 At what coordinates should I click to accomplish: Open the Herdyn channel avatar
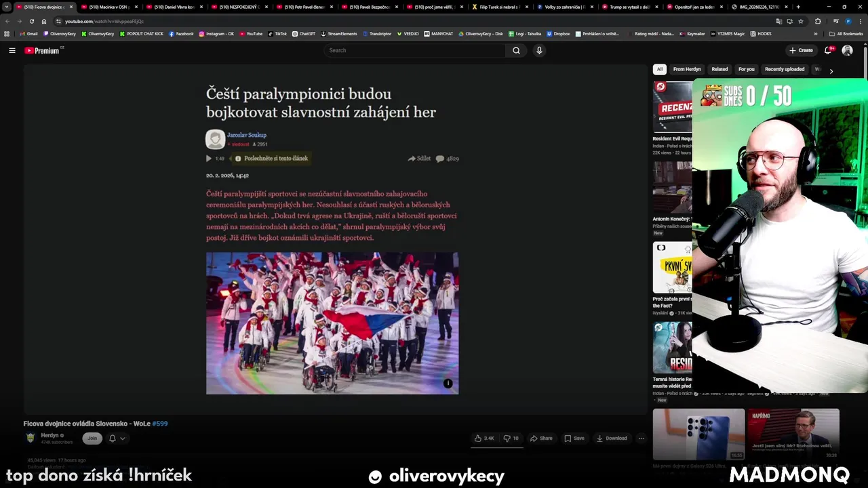[30, 439]
